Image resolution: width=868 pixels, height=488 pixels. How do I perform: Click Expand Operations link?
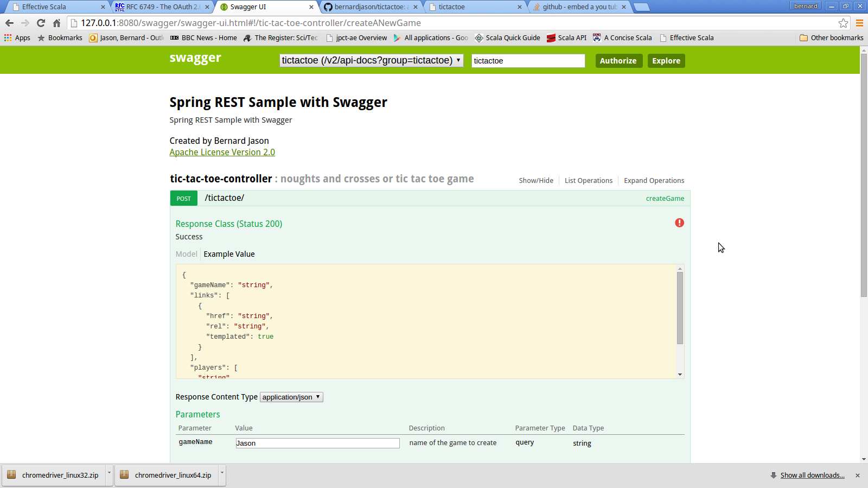click(x=654, y=181)
